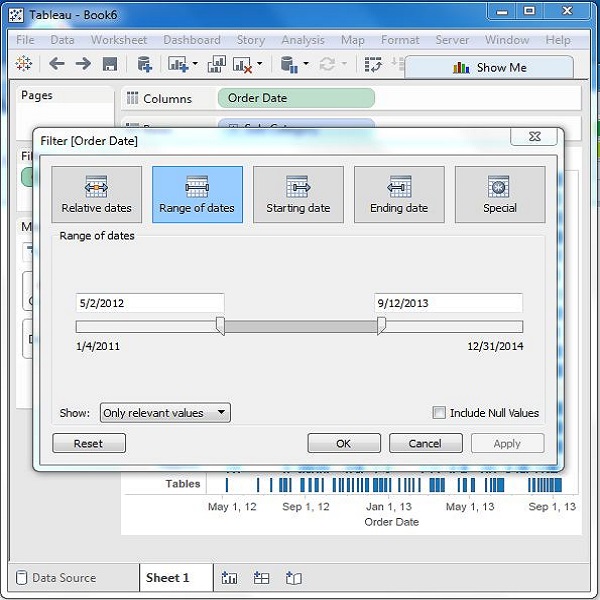Screen dimensions: 600x600
Task: Open the Analysis menu
Action: (302, 40)
